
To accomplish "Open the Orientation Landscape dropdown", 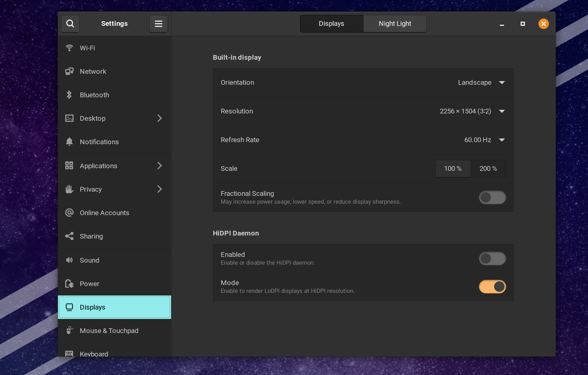I will click(x=481, y=83).
